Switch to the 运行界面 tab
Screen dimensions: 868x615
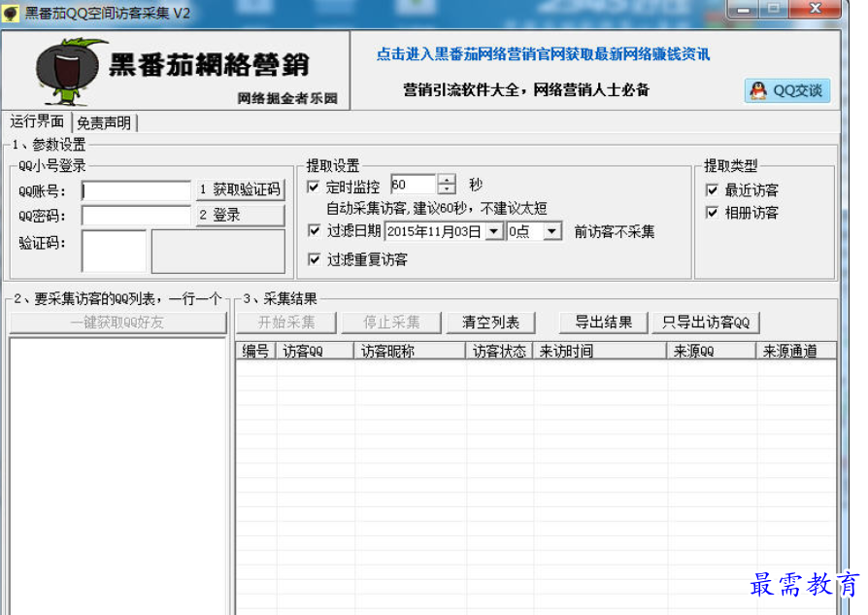37,121
